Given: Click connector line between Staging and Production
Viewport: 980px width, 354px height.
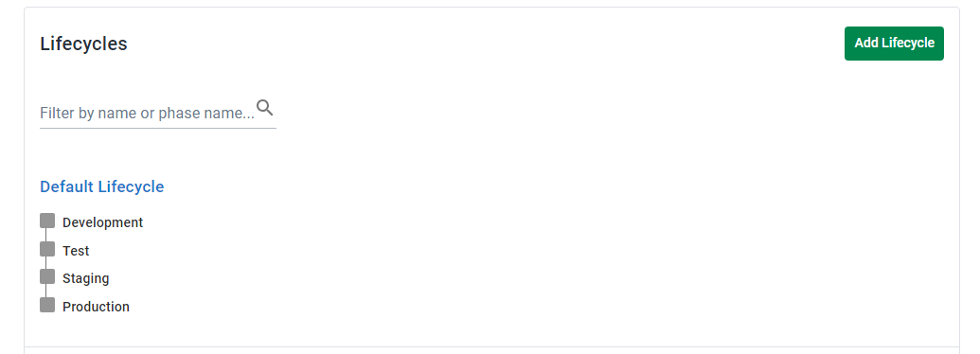Looking at the screenshot, I should coord(46,291).
